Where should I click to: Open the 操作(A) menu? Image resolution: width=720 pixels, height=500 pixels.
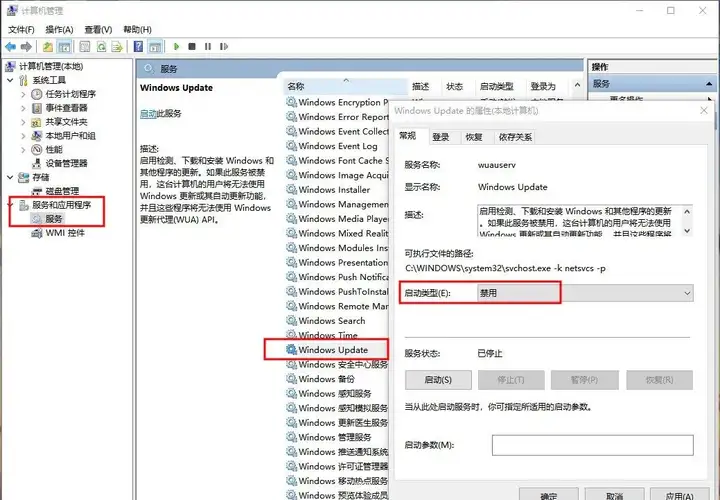click(59, 30)
